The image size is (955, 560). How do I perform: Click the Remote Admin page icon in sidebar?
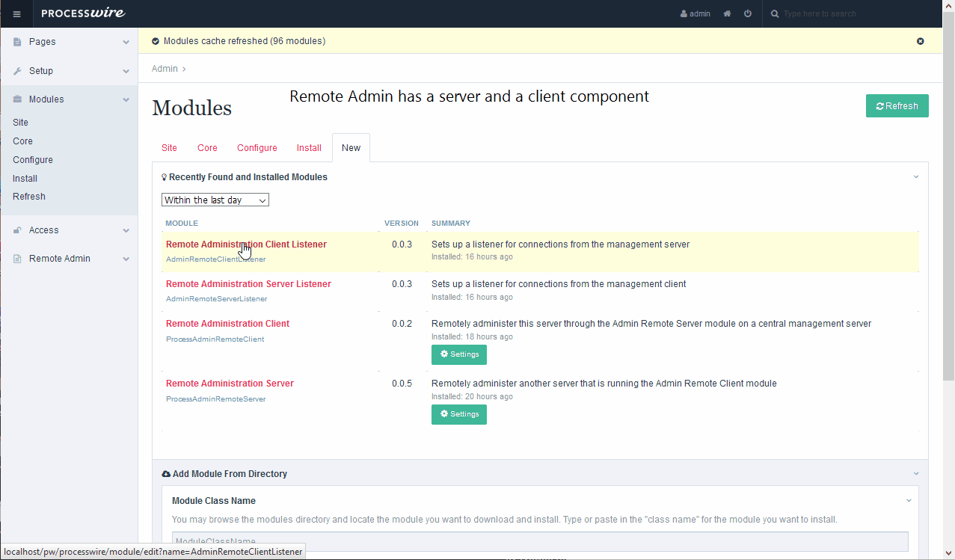point(17,259)
